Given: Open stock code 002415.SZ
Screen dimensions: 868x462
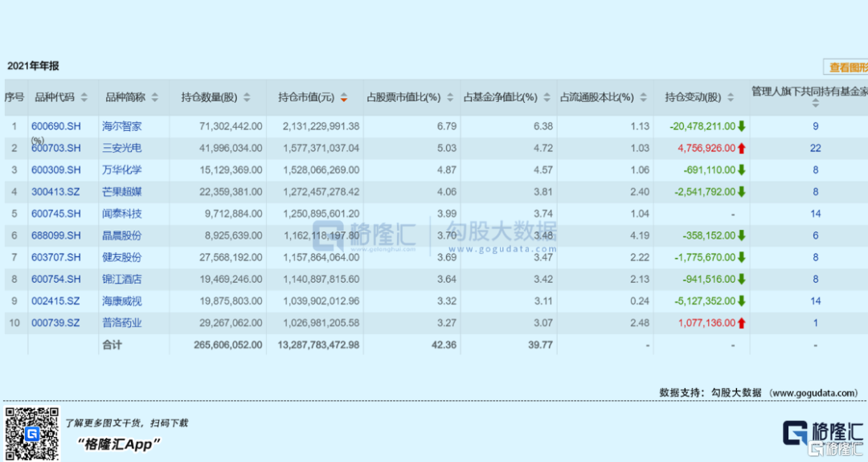Looking at the screenshot, I should tap(55, 301).
